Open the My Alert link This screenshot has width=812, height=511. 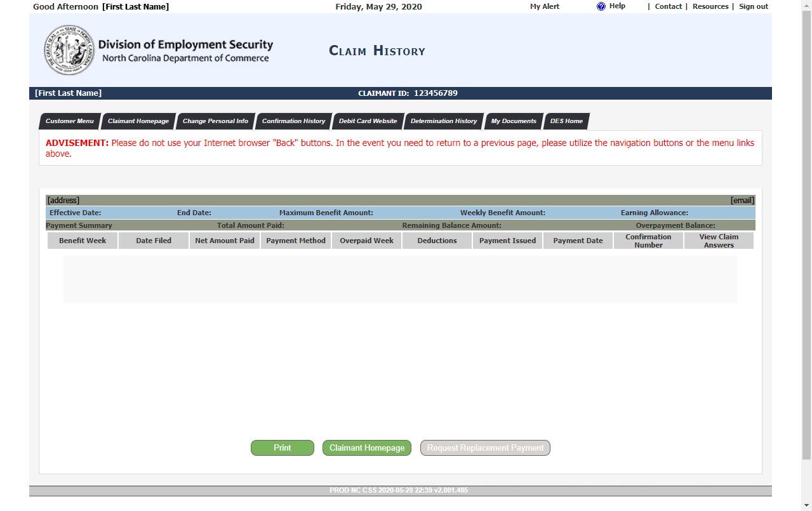point(545,7)
